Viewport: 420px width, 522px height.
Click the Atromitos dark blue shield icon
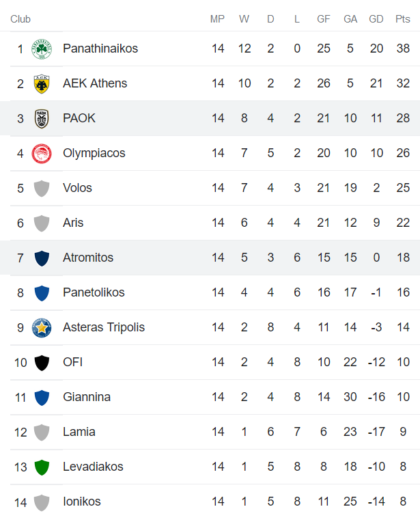(x=42, y=258)
